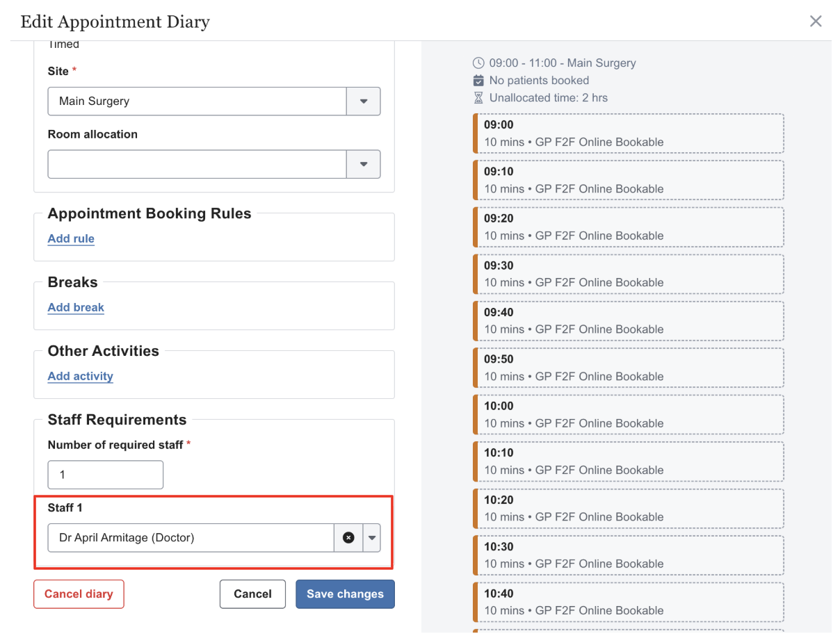Select the 10:20 appointment slot
The width and height of the screenshot is (840, 638).
tap(629, 508)
